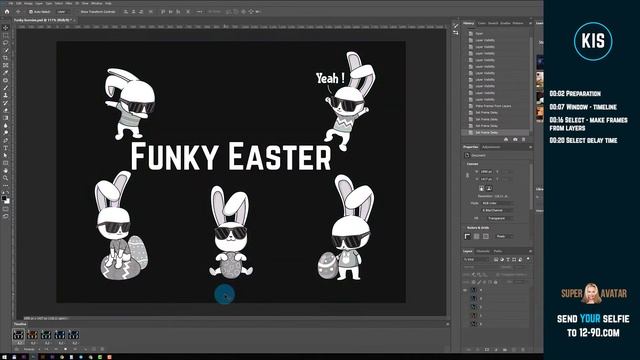Click the delete layer icon in Layers panel

tap(524, 350)
